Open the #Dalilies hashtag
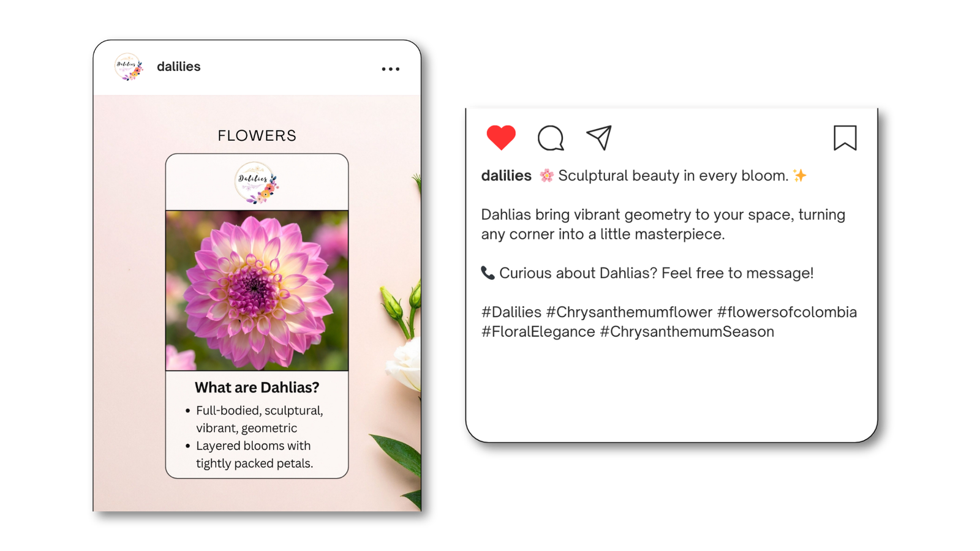The height and width of the screenshot is (551, 980). pyautogui.click(x=511, y=312)
